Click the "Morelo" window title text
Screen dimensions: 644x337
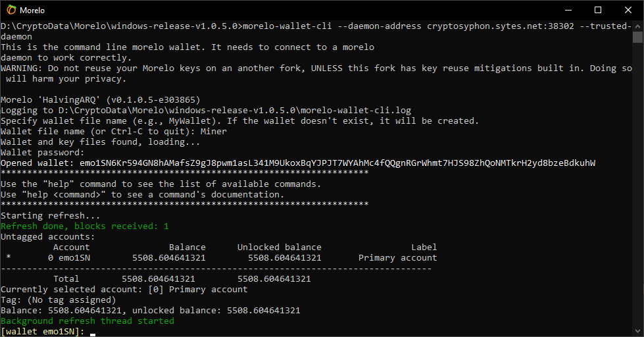[32, 11]
